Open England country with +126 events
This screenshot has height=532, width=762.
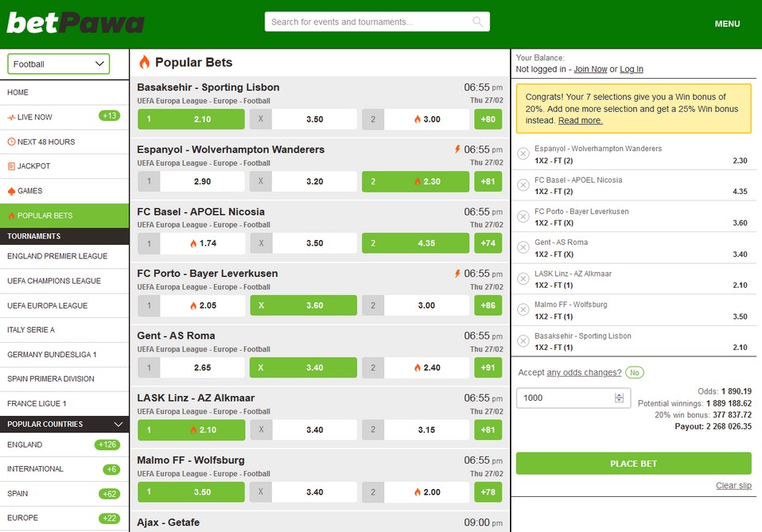(x=64, y=445)
